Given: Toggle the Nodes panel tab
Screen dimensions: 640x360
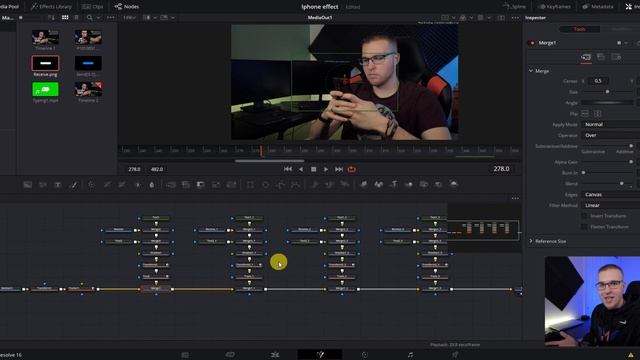Looking at the screenshot, I should pyautogui.click(x=127, y=7).
